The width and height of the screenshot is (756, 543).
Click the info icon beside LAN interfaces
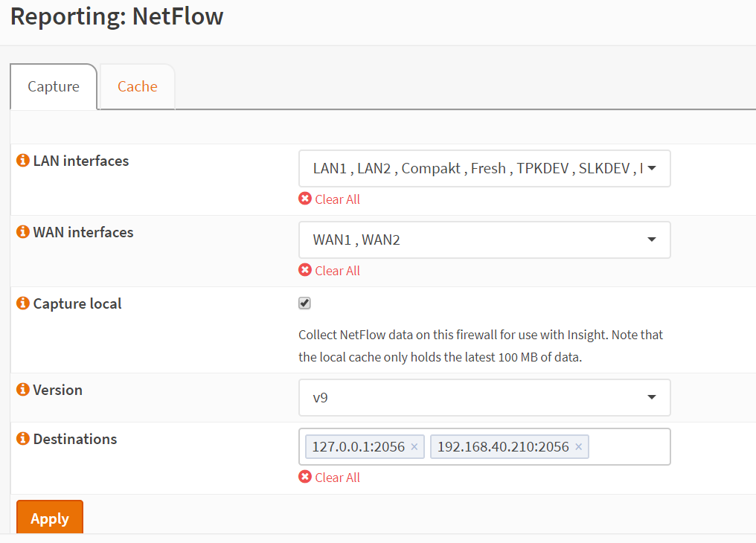[x=22, y=160]
